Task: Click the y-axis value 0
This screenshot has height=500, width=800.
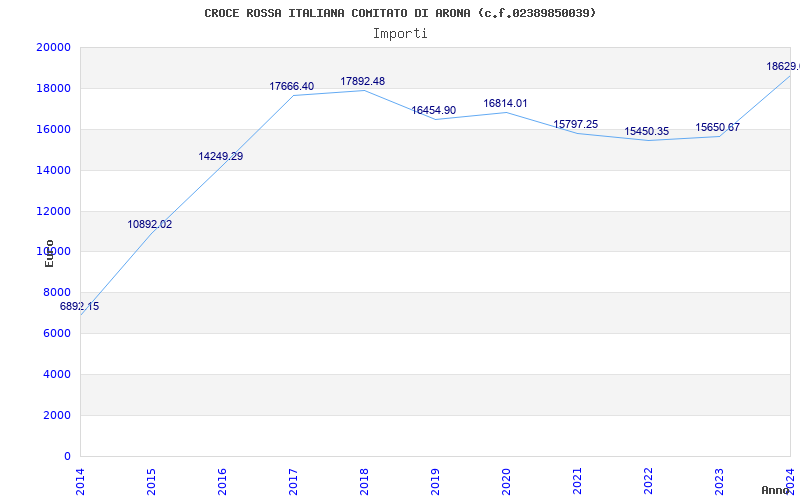Action: coord(67,456)
